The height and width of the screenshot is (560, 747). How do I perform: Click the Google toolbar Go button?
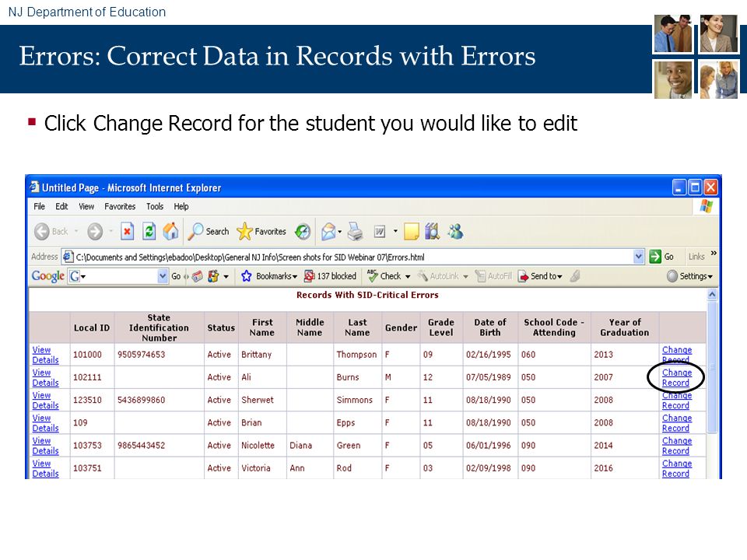pos(176,276)
